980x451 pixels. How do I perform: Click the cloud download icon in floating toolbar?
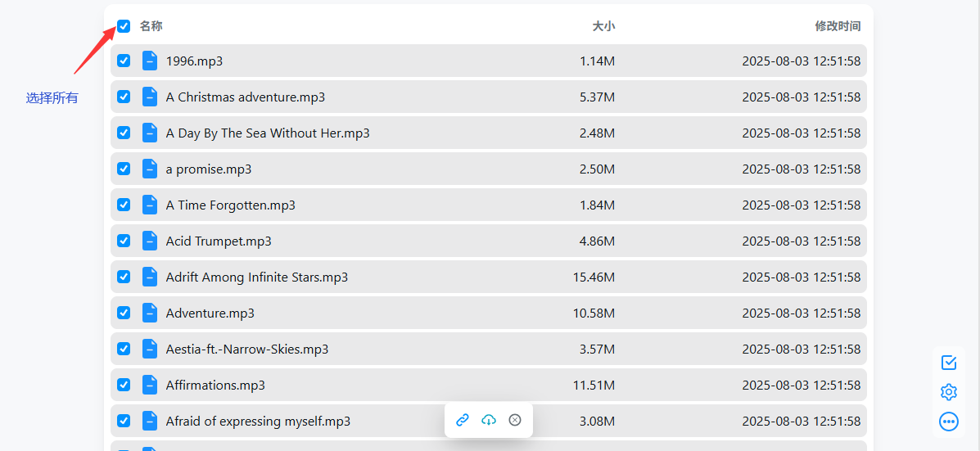tap(489, 420)
